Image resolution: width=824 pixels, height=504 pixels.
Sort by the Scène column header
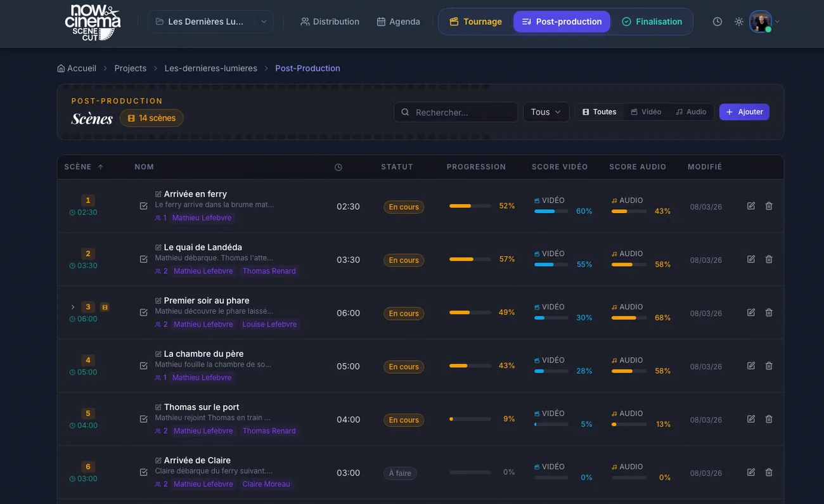pos(84,167)
